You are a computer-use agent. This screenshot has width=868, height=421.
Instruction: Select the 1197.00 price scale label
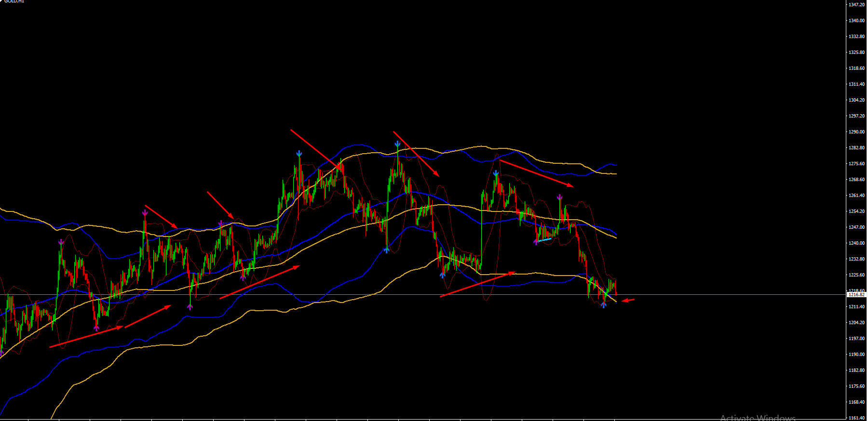(856, 339)
